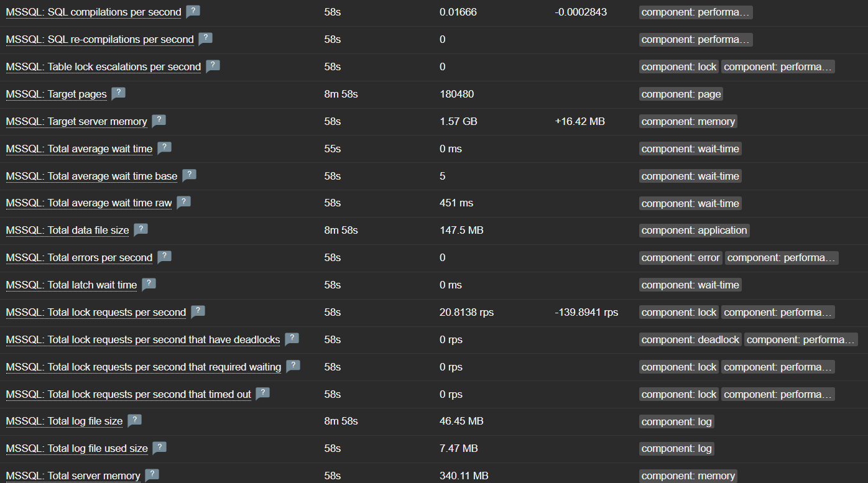Open help for lock requests that required waiting

point(293,366)
